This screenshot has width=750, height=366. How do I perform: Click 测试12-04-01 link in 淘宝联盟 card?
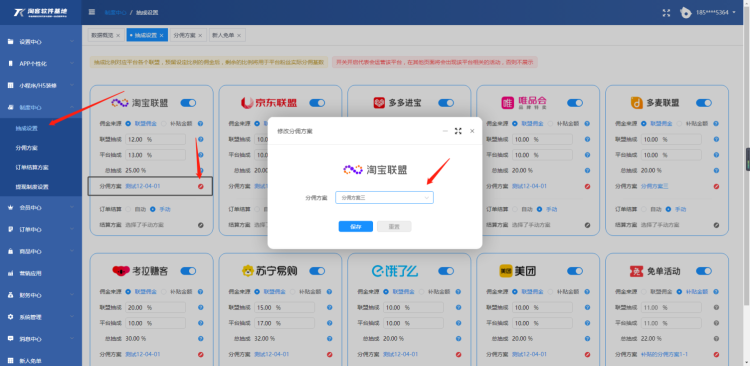pos(143,186)
